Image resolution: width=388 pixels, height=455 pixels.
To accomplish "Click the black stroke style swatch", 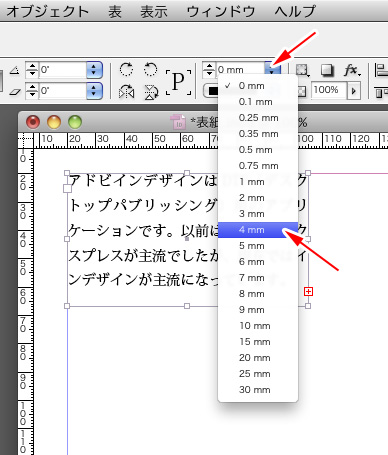I will (x=212, y=91).
